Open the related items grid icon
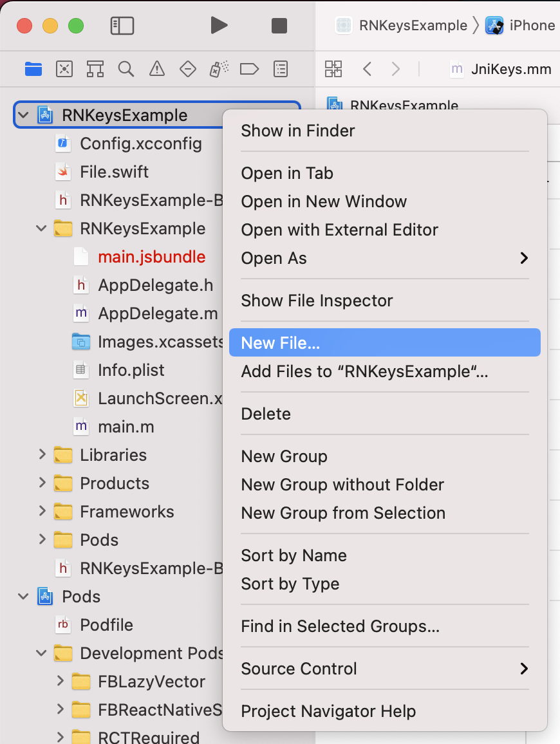Viewport: 560px width, 744px height. [x=333, y=70]
